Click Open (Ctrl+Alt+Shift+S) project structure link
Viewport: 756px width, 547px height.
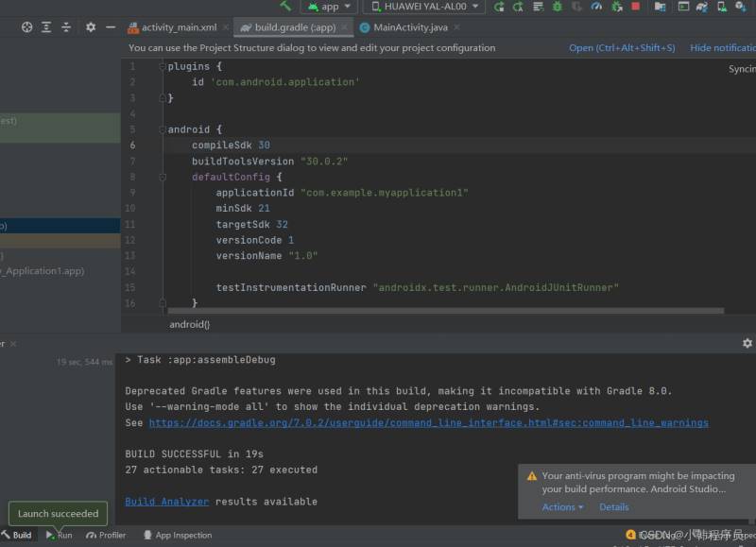tap(621, 48)
